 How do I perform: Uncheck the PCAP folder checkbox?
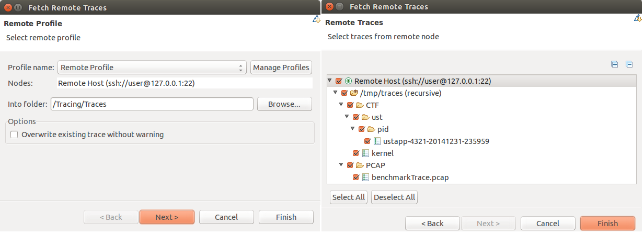click(x=350, y=165)
